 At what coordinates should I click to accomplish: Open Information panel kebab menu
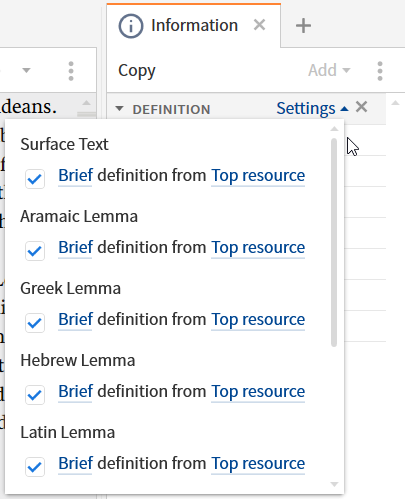click(380, 71)
